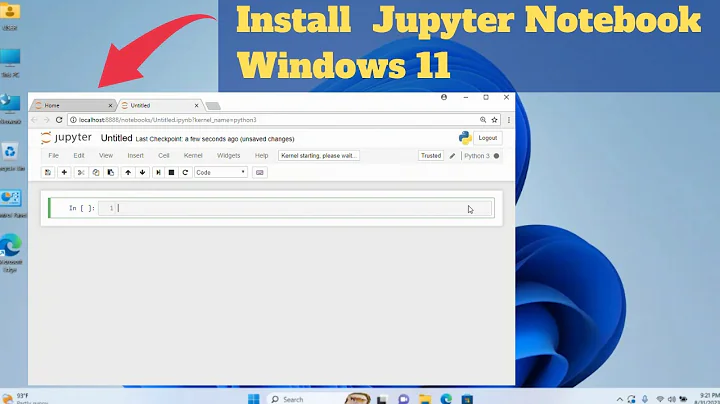Cut the selected cells with scissors icon
Image resolution: width=720 pixels, height=404 pixels.
(81, 173)
